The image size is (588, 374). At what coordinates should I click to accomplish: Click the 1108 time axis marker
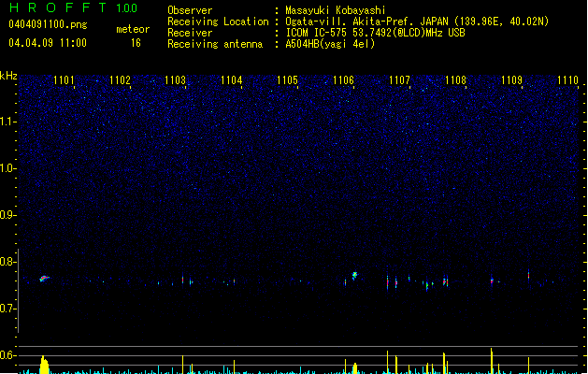coord(455,80)
